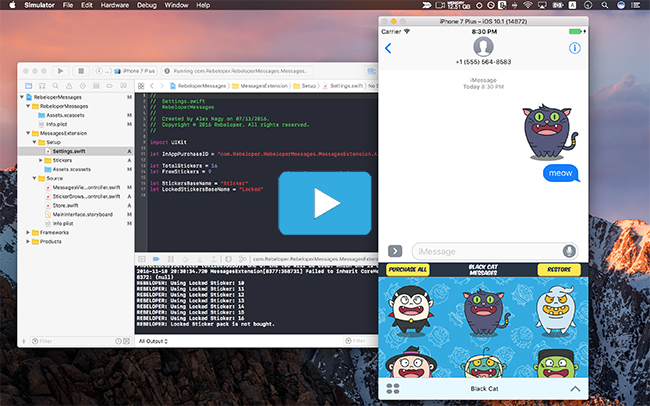Open the Help menu
Screen dimensions: 650x406
(203, 5)
